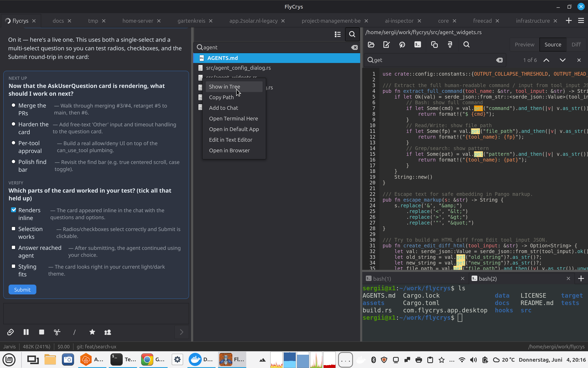Go to next find match
The height and width of the screenshot is (368, 588).
point(562,60)
